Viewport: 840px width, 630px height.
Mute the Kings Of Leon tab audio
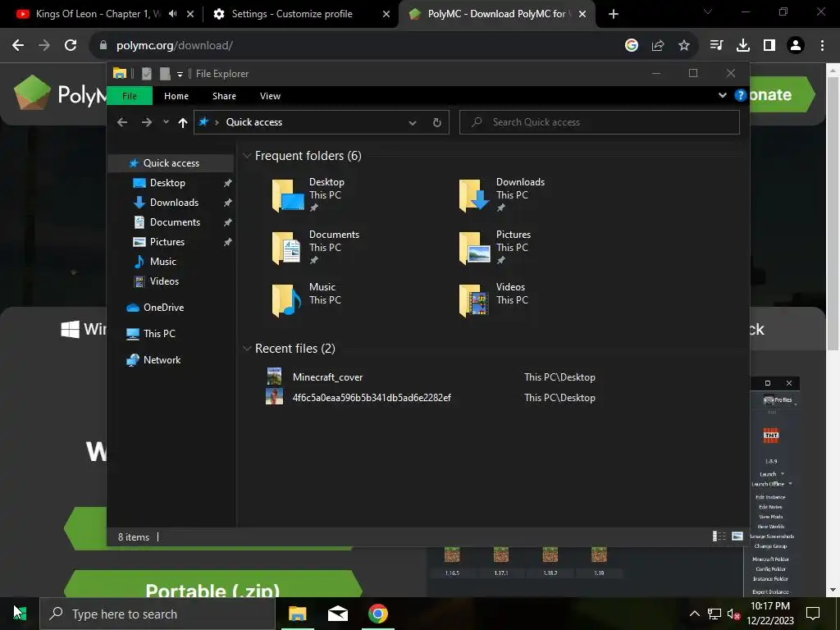pyautogui.click(x=172, y=14)
